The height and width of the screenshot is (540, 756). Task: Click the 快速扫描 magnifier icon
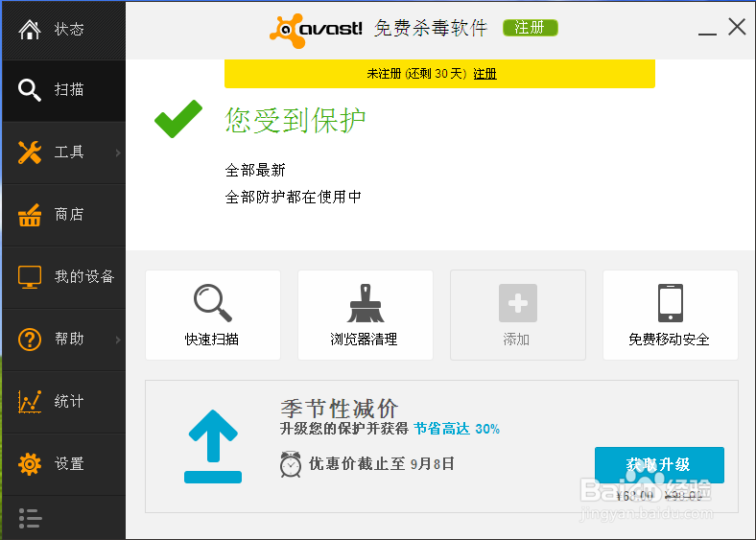pyautogui.click(x=213, y=303)
